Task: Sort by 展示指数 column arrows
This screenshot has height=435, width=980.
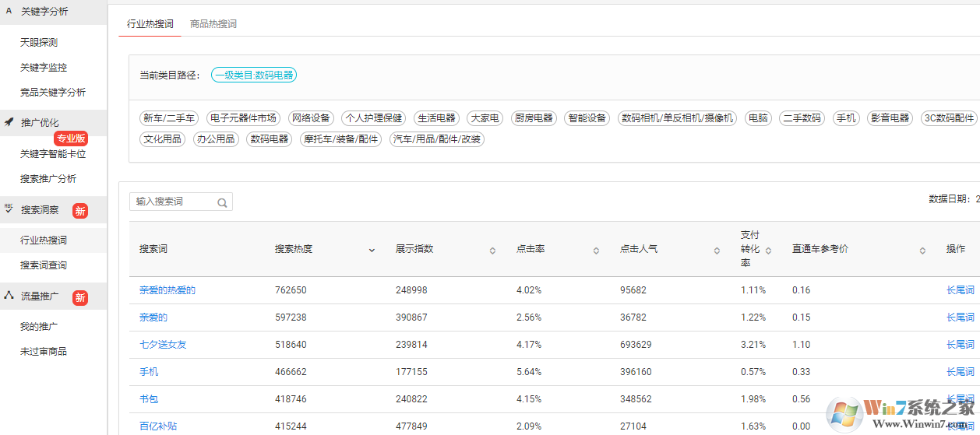Action: click(x=492, y=250)
